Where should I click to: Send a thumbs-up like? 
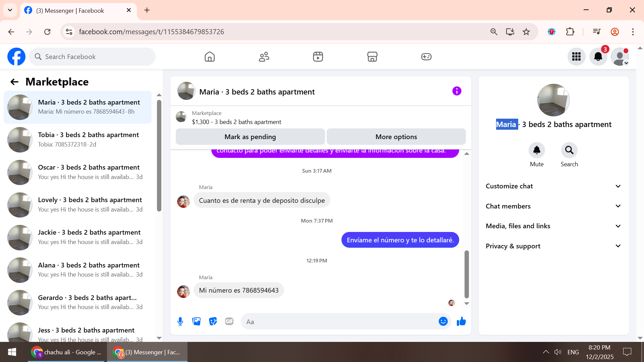tap(461, 321)
